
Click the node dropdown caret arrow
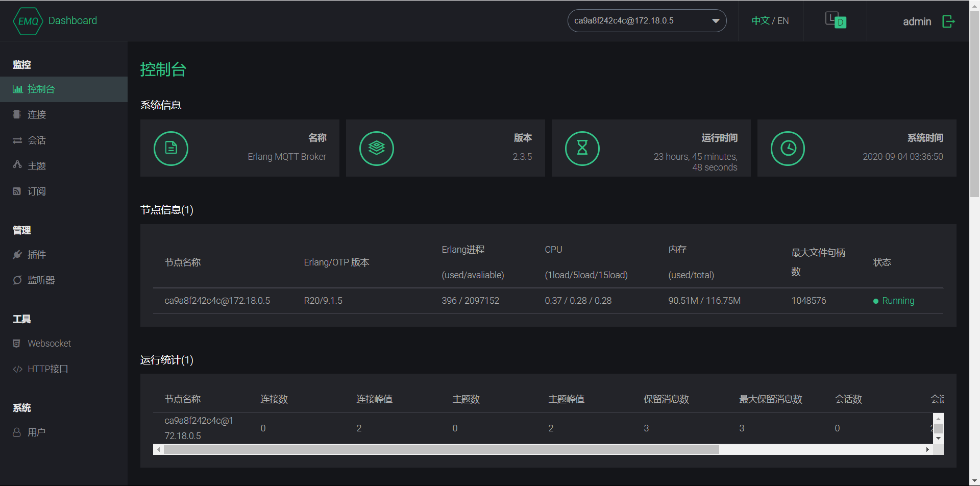click(x=716, y=21)
